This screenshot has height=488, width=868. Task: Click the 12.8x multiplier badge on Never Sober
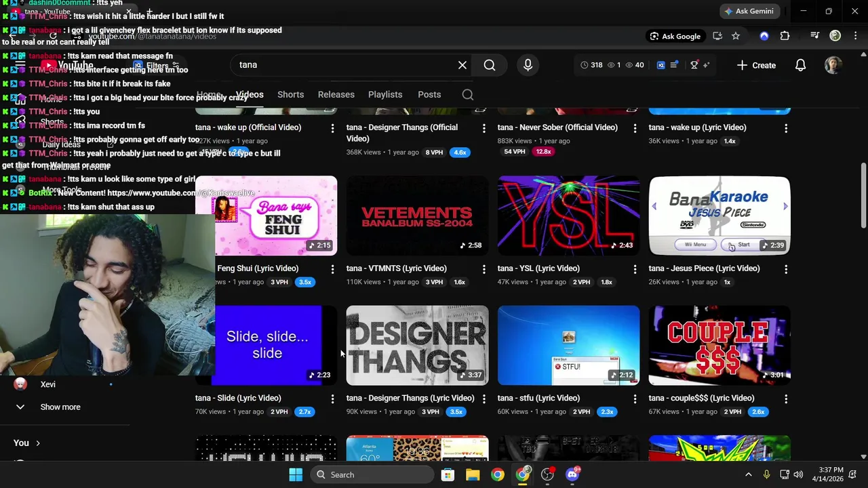(x=543, y=152)
